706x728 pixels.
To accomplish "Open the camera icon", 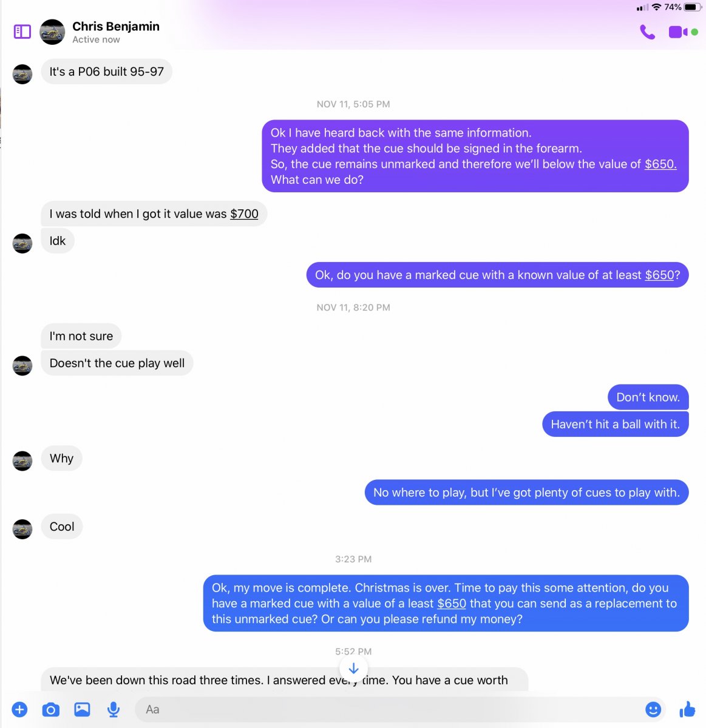I will [50, 709].
